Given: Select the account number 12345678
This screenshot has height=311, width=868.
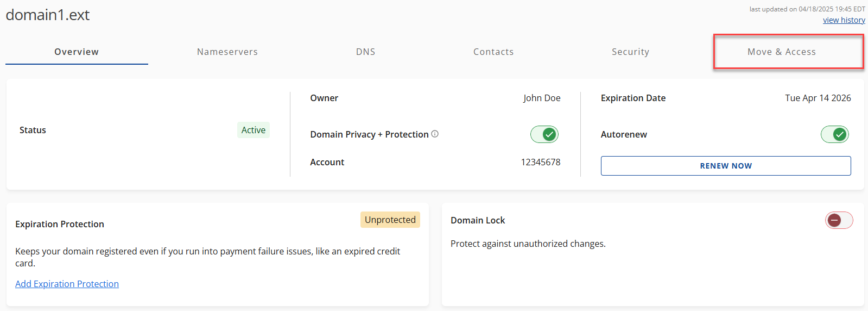Looking at the screenshot, I should coord(540,162).
